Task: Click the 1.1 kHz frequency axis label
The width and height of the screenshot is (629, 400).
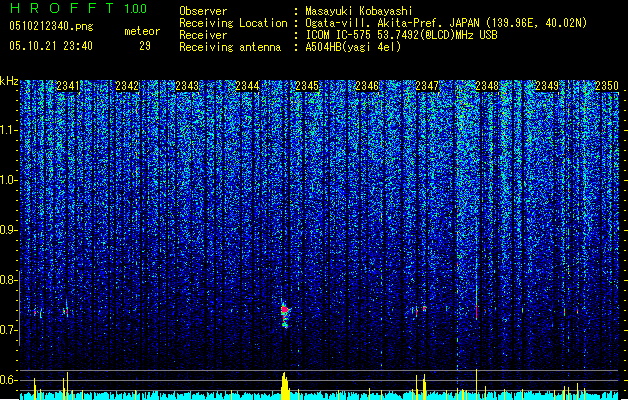Action: click(x=9, y=130)
